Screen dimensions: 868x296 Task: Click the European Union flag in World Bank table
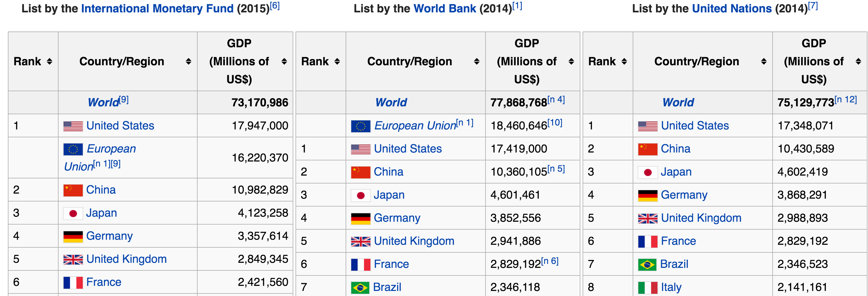pyautogui.click(x=360, y=126)
